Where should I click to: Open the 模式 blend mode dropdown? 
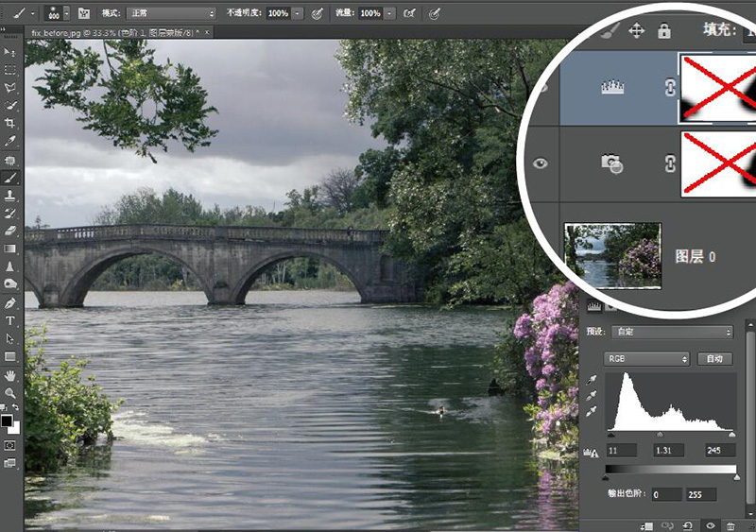(x=171, y=13)
